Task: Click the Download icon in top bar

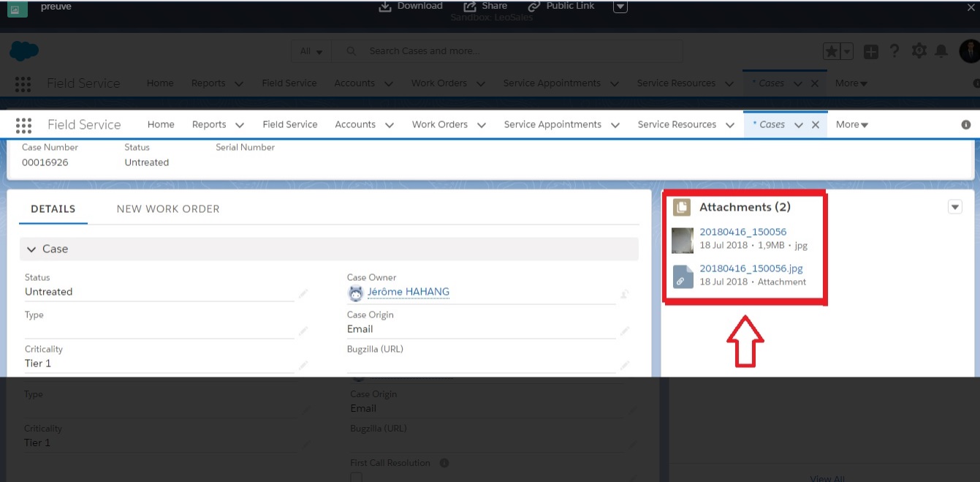Action: pos(385,7)
